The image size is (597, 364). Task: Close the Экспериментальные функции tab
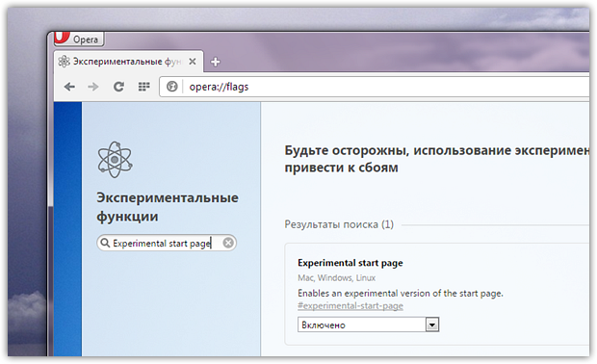tap(193, 62)
